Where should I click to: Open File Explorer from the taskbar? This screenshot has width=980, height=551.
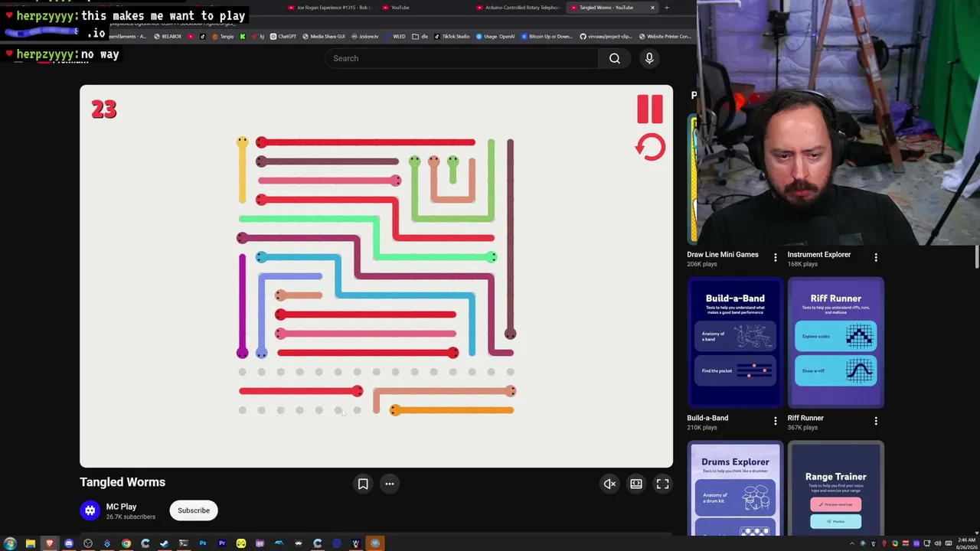[31, 543]
